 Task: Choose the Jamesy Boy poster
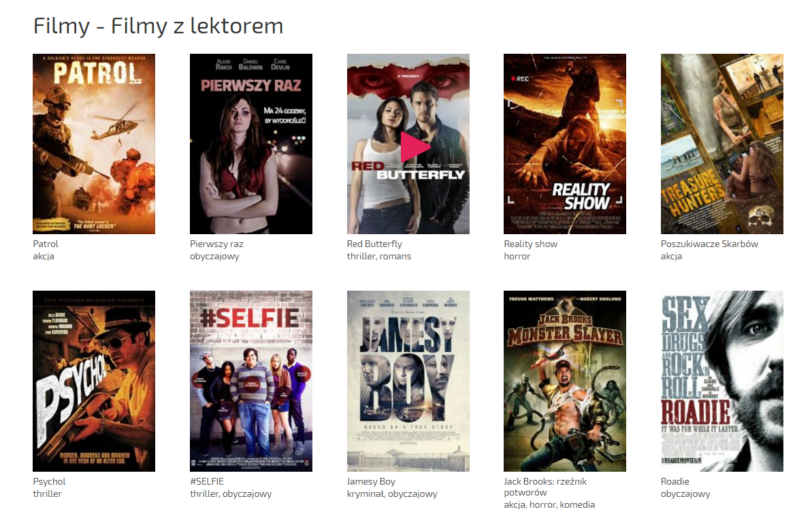tap(408, 381)
